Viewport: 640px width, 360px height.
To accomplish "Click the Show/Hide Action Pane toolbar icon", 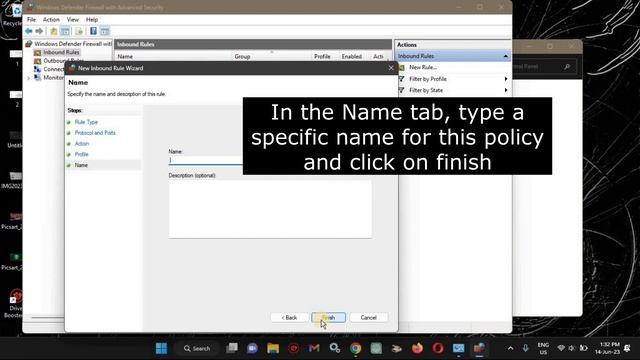I will [104, 31].
